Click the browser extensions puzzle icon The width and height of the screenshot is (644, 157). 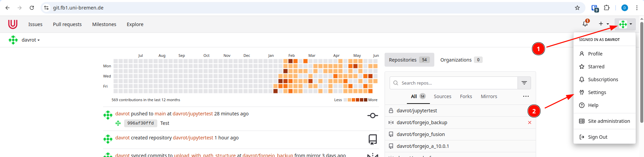(607, 8)
